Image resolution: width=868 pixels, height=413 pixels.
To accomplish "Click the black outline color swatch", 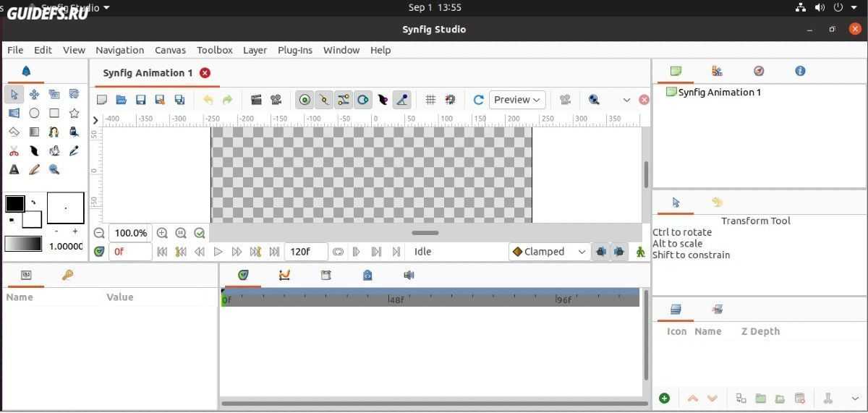I will (15, 203).
